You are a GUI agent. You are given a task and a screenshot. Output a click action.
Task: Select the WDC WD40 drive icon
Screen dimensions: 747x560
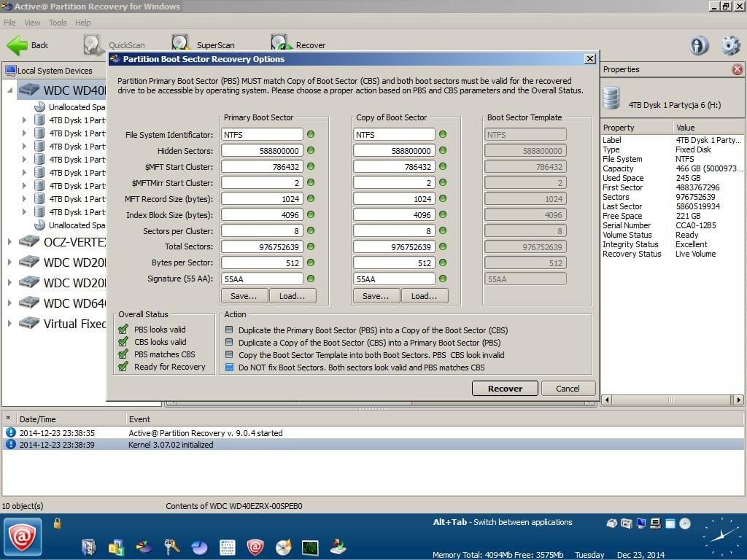pos(29,90)
